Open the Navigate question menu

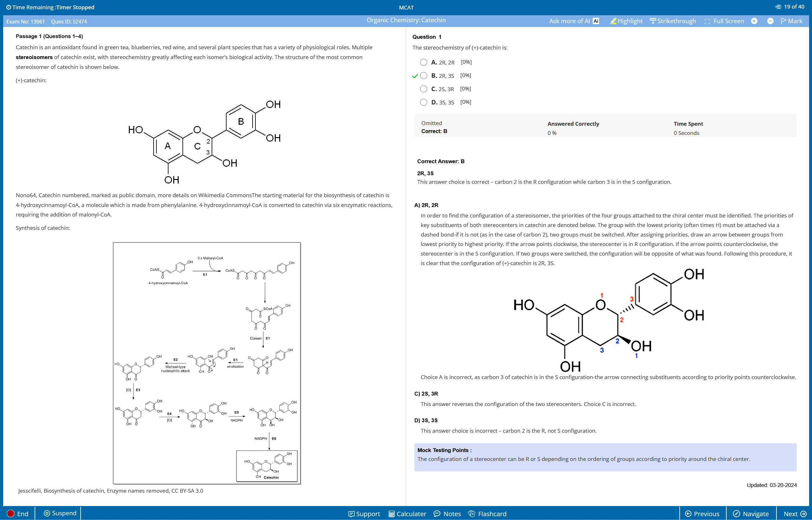pyautogui.click(x=751, y=514)
